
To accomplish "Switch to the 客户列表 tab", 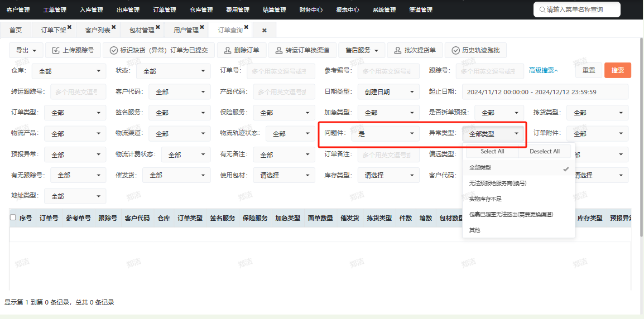I will pos(98,30).
